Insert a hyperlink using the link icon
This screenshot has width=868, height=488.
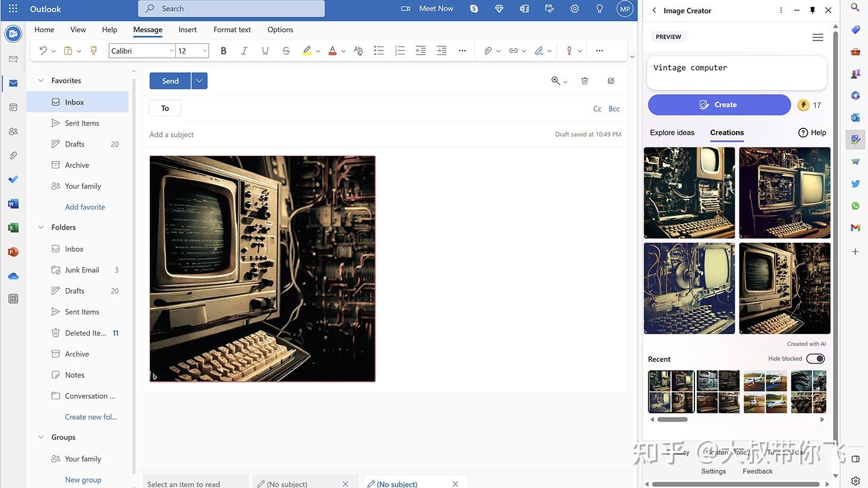point(514,51)
